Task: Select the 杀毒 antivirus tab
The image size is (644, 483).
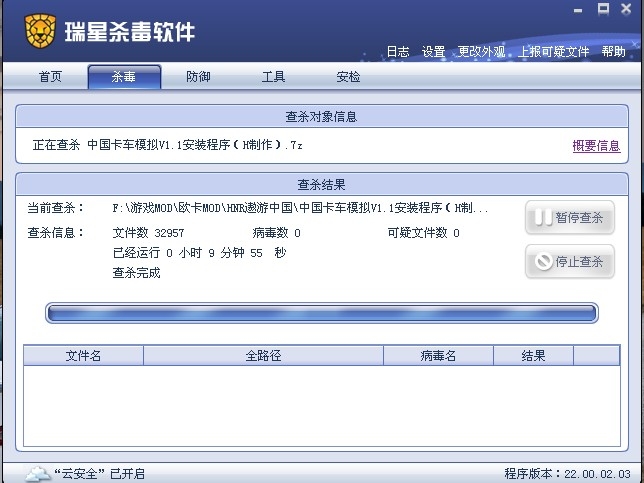Action: [124, 77]
